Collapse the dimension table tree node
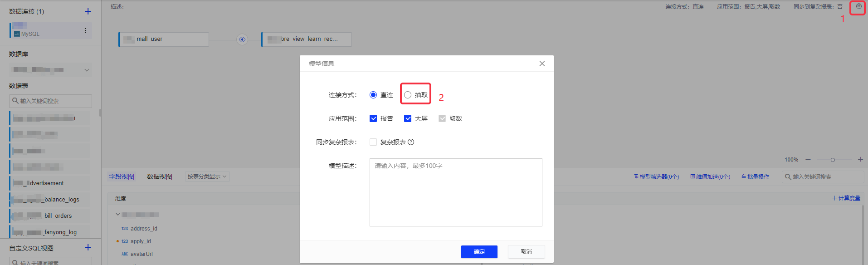 tap(118, 214)
